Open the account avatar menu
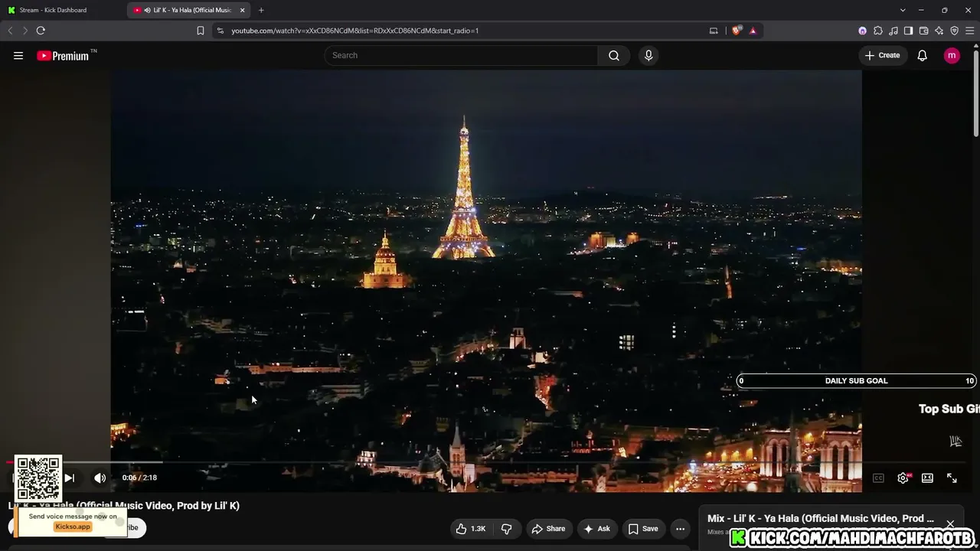 point(952,55)
